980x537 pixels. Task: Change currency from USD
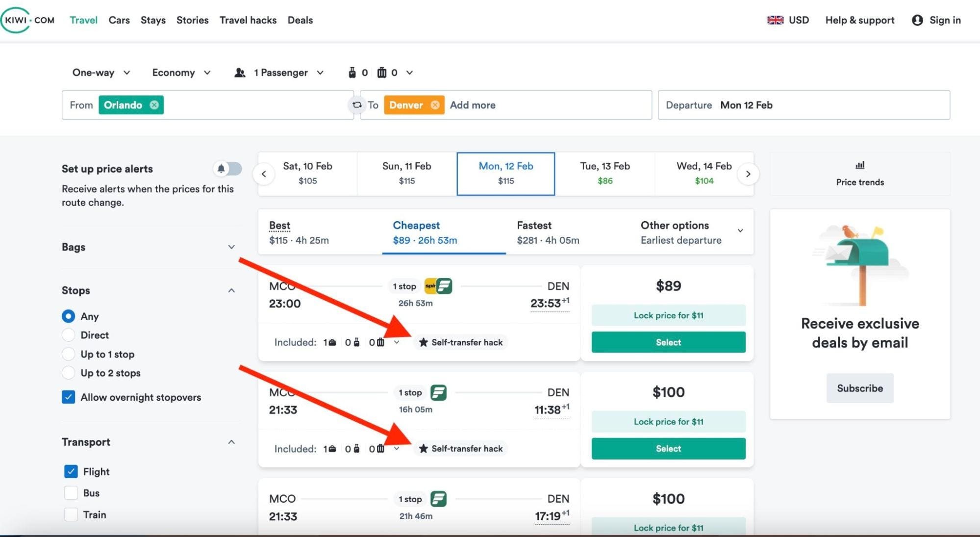coord(799,20)
